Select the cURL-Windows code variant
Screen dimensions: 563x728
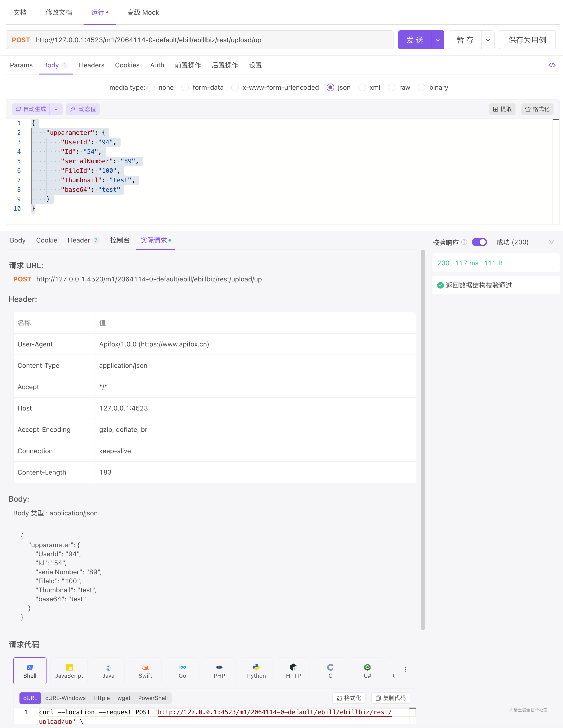[x=65, y=698]
